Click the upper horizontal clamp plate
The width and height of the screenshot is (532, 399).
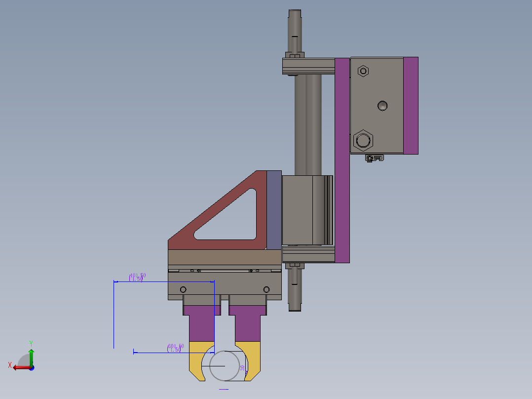point(308,66)
